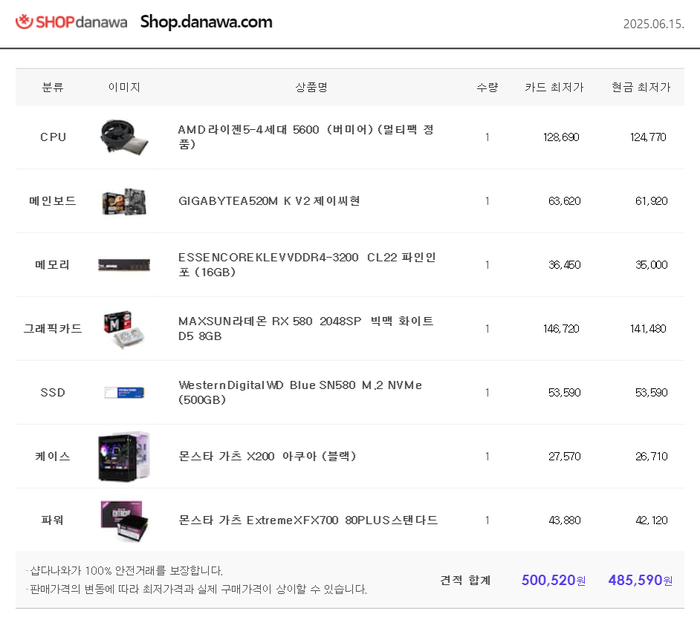The height and width of the screenshot is (617, 700).
Task: Click the 몬스타 가츠 X200 case thumbnail
Action: (124, 456)
